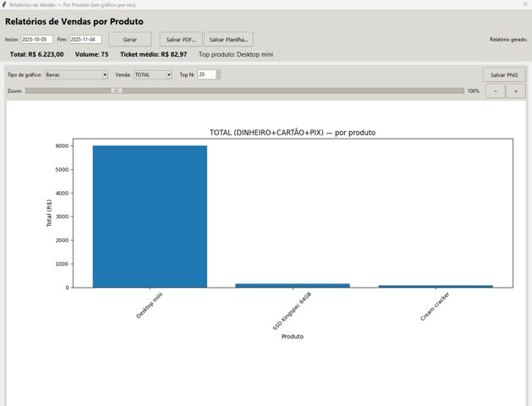
Task: Click the Gerar button
Action: [129, 39]
